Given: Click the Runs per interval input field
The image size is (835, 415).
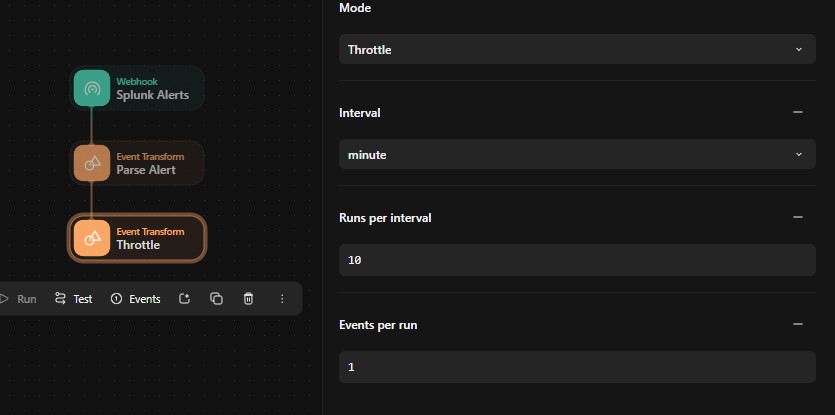Looking at the screenshot, I should tap(577, 260).
